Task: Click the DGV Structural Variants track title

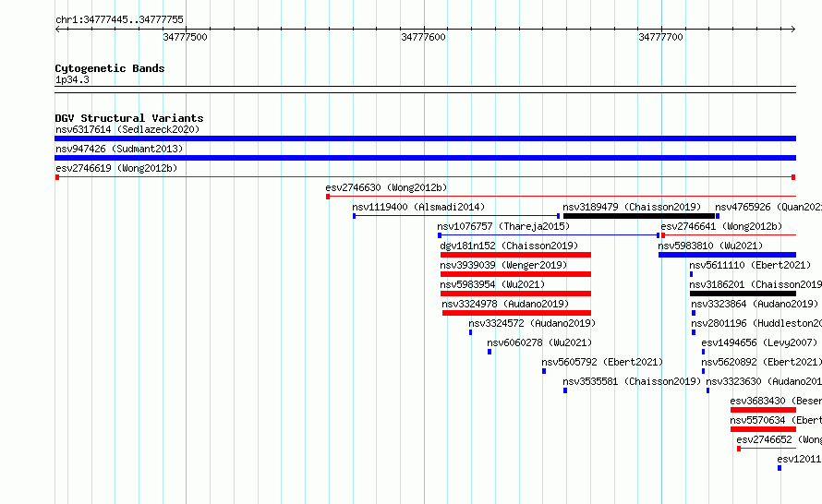Action: 129,118
